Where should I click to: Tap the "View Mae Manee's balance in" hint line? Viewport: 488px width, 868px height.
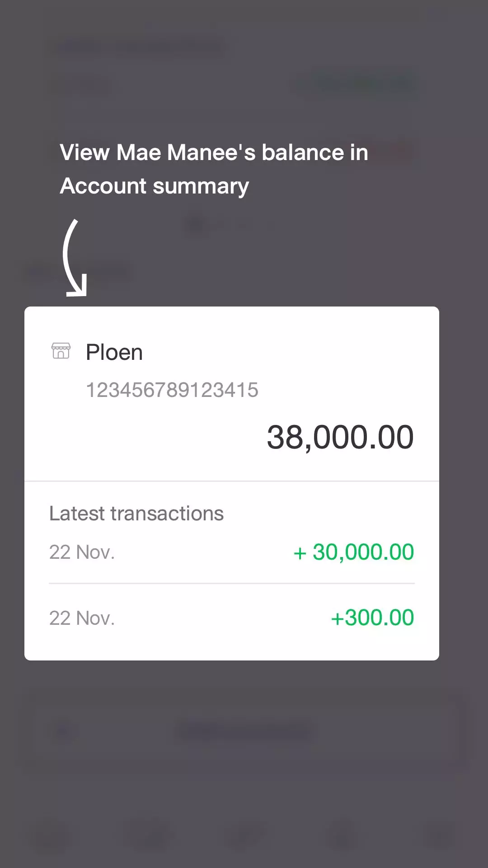tap(214, 152)
